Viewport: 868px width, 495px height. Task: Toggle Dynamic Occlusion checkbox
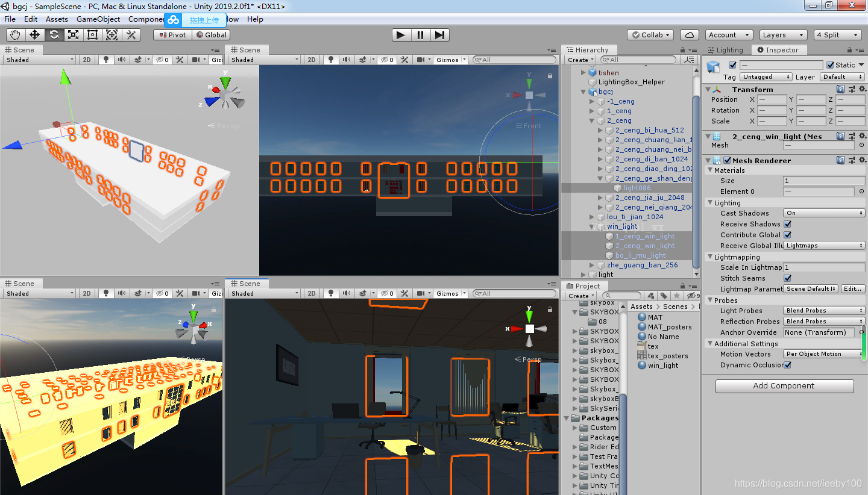787,365
